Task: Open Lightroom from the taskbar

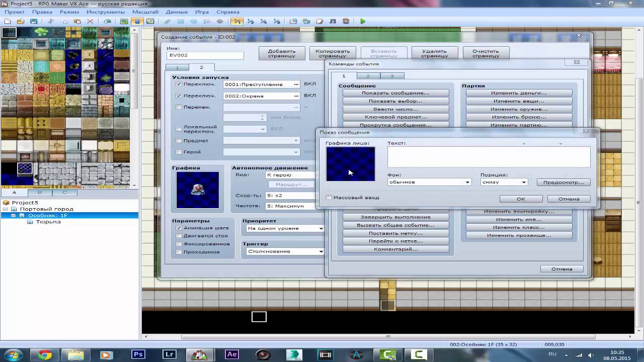Action: [x=170, y=354]
